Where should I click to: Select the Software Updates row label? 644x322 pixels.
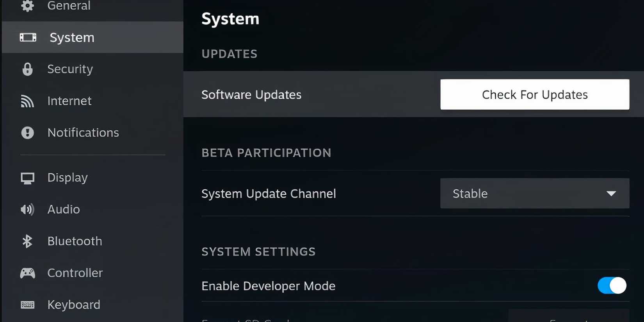click(251, 94)
